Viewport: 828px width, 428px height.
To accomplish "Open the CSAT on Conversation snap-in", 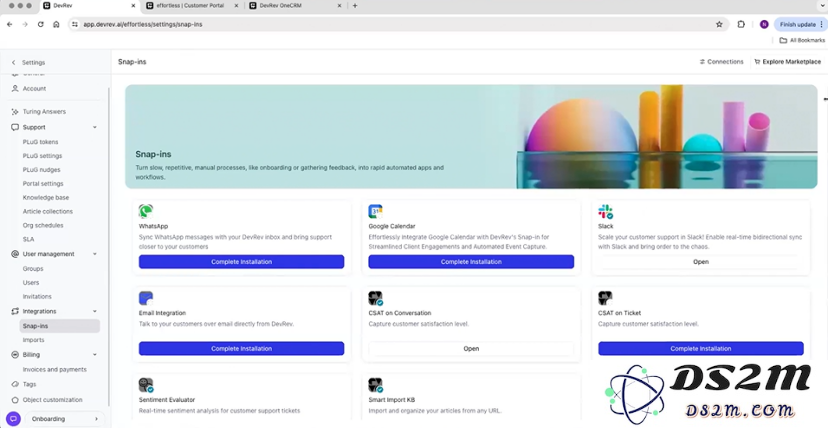I will tap(471, 348).
